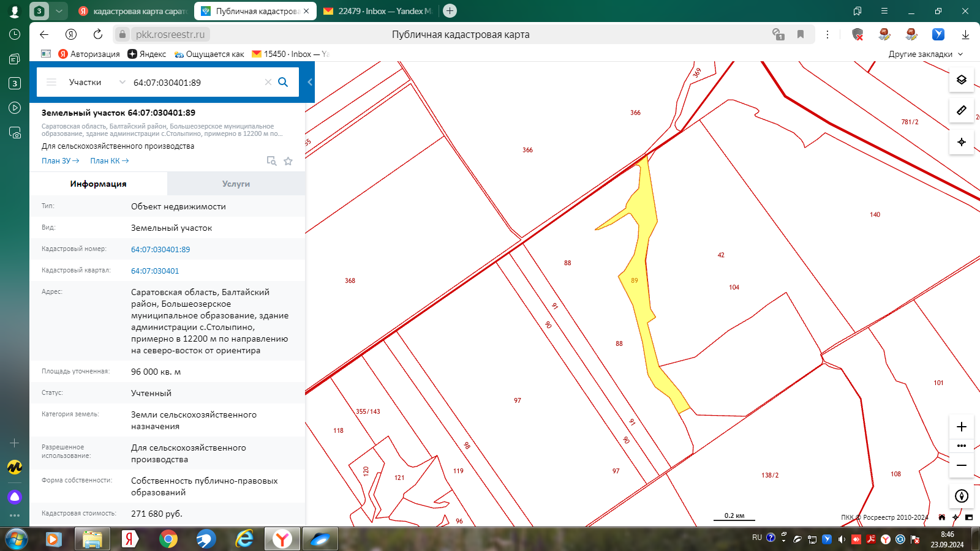
Task: Open the map layers panel
Action: pos(962,80)
